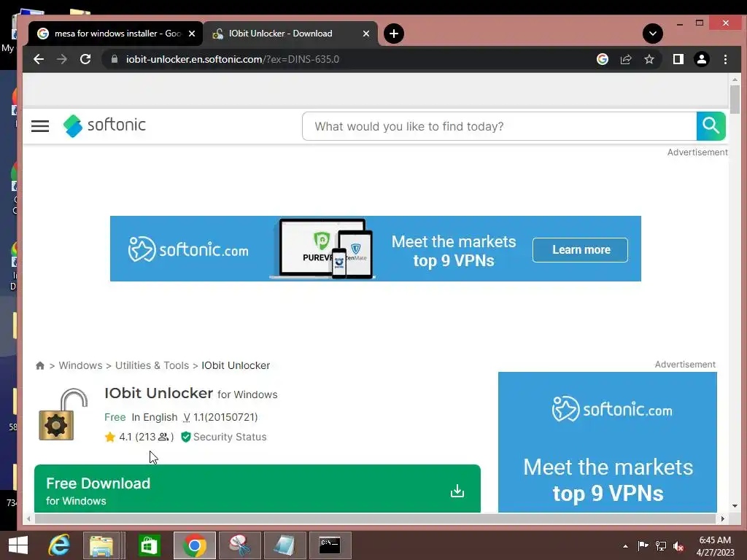
Task: Click the horizontal scrollbar right arrow
Action: [722, 518]
